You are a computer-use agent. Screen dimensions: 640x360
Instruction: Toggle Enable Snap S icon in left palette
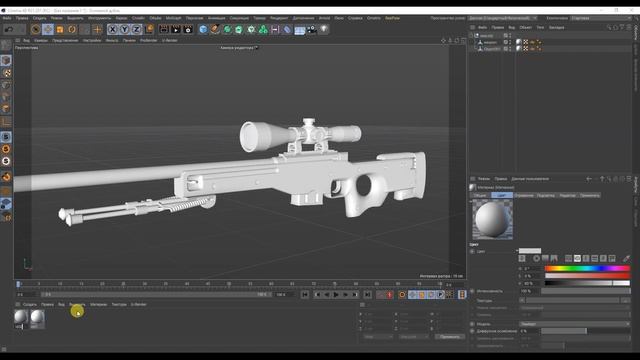click(x=6, y=137)
